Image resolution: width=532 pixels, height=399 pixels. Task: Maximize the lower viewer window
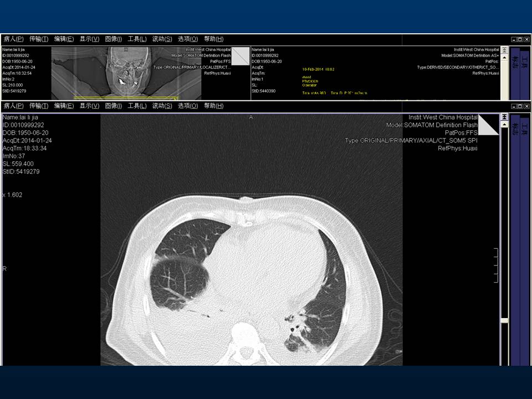(520, 106)
